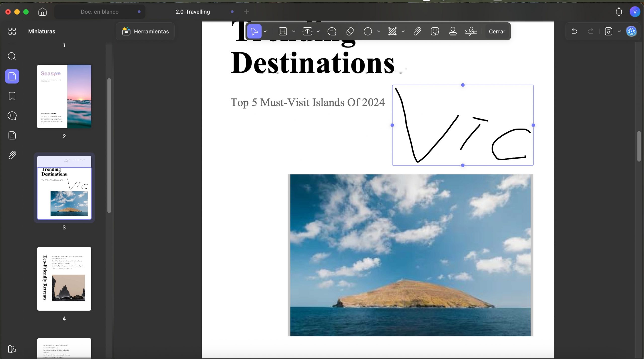Expand the text box tool dropdown arrow

coord(318,31)
